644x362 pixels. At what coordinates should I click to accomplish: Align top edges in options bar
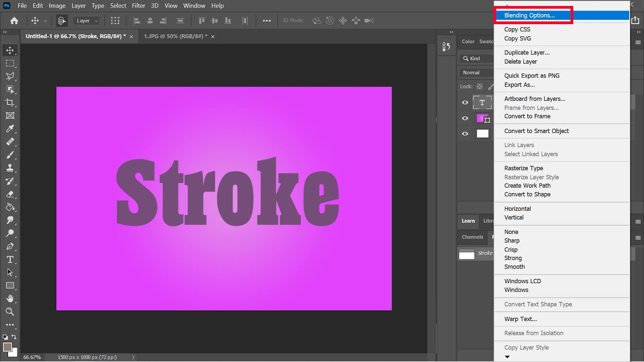tap(202, 21)
